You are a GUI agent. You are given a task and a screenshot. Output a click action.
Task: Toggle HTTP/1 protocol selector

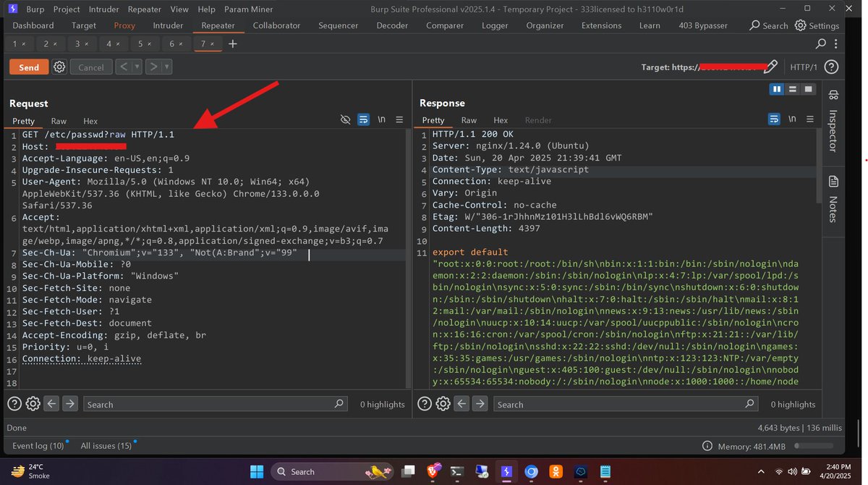point(803,67)
